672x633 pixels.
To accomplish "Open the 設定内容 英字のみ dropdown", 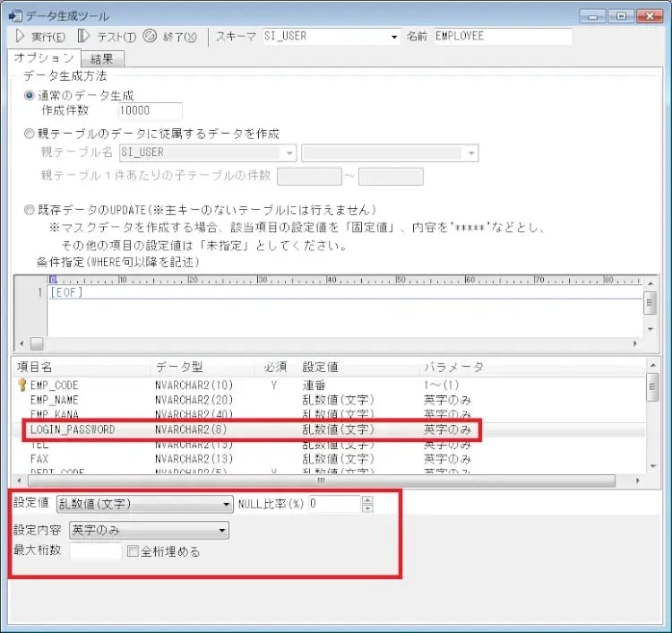I will [221, 531].
